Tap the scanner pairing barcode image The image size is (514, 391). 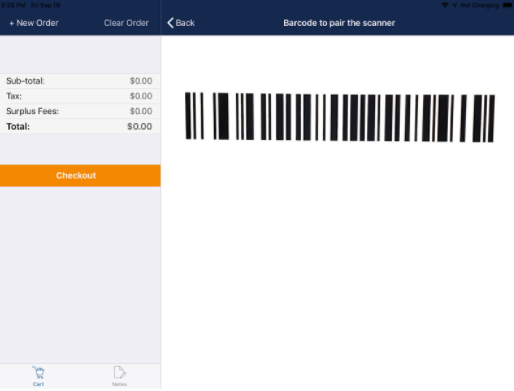point(340,117)
